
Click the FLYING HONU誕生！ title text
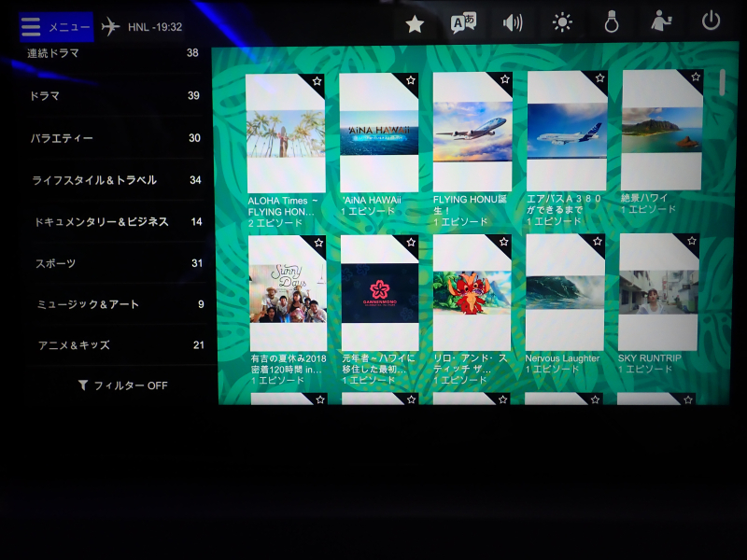[470, 204]
